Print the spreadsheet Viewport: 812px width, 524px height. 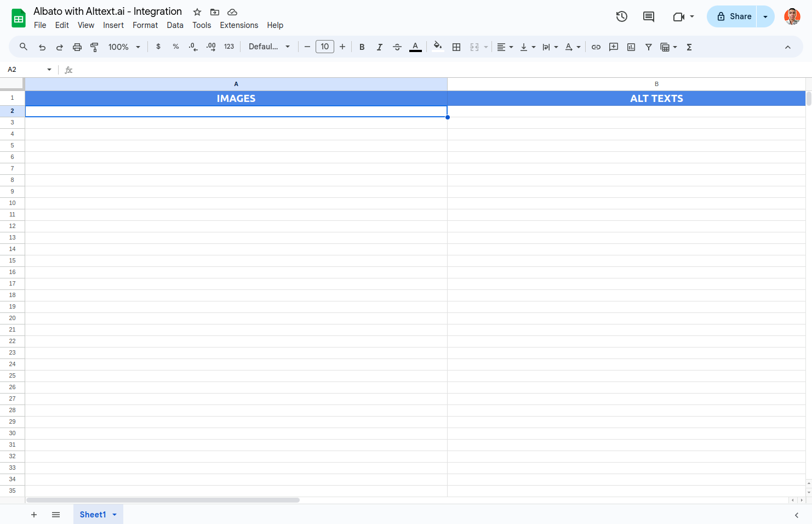pyautogui.click(x=77, y=47)
